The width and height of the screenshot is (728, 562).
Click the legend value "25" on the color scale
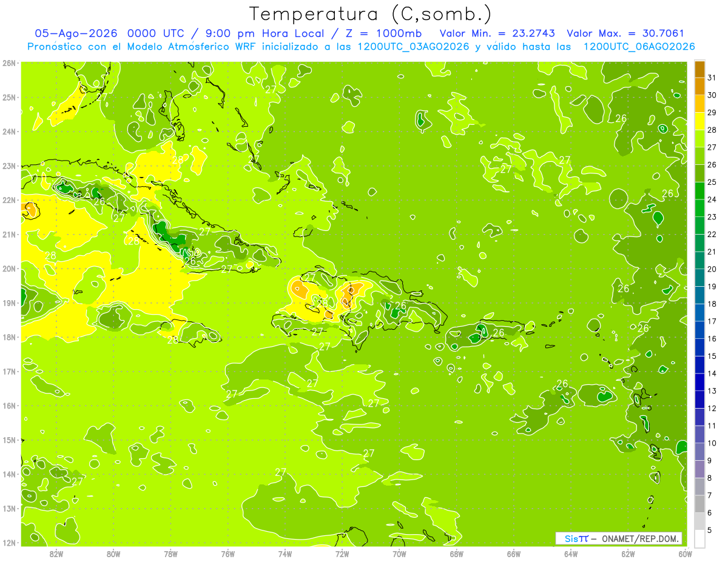(712, 182)
